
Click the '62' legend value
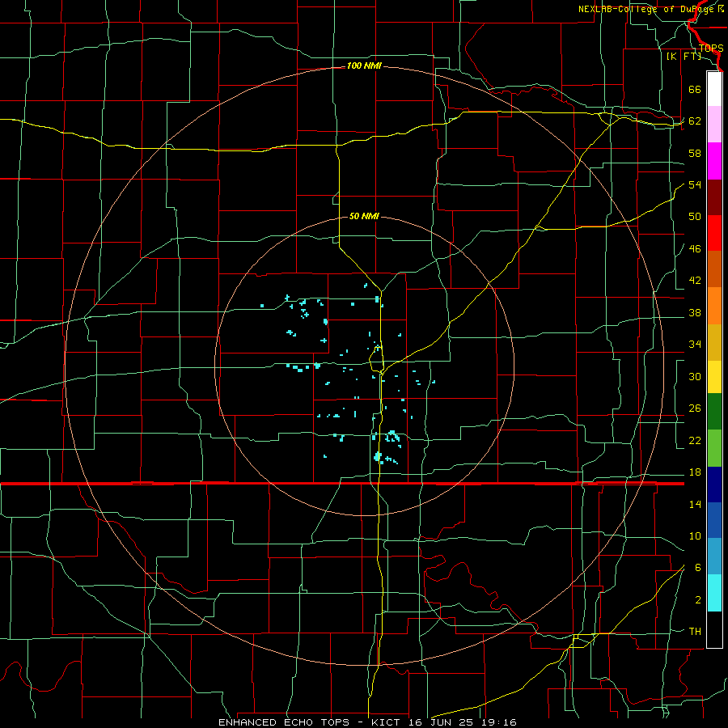coord(695,121)
